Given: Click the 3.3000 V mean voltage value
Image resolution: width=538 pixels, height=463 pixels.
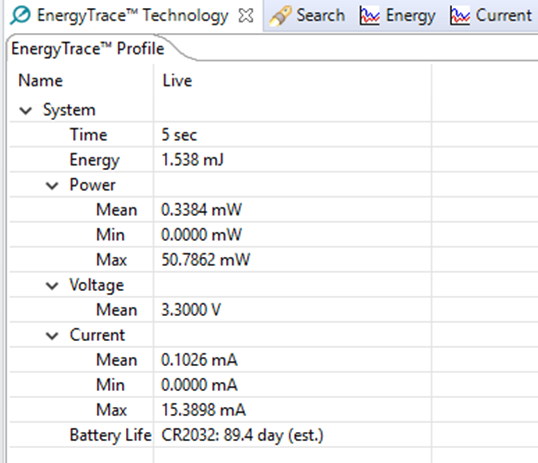Looking at the screenshot, I should point(191,310).
